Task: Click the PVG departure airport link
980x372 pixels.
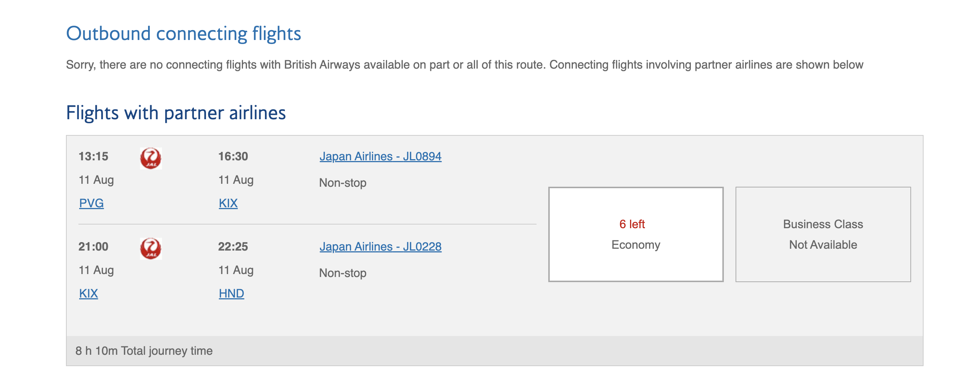Action: (x=91, y=203)
